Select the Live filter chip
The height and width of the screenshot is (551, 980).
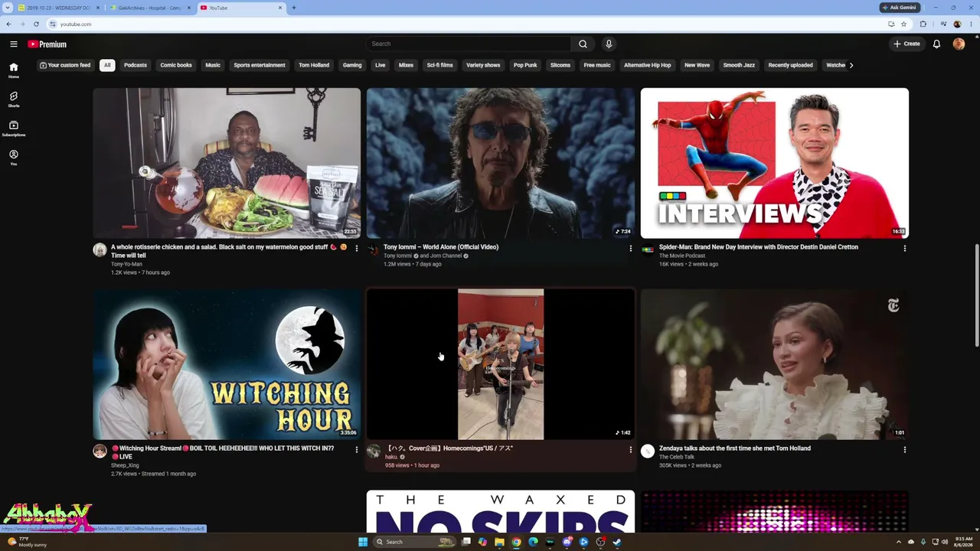click(380, 65)
